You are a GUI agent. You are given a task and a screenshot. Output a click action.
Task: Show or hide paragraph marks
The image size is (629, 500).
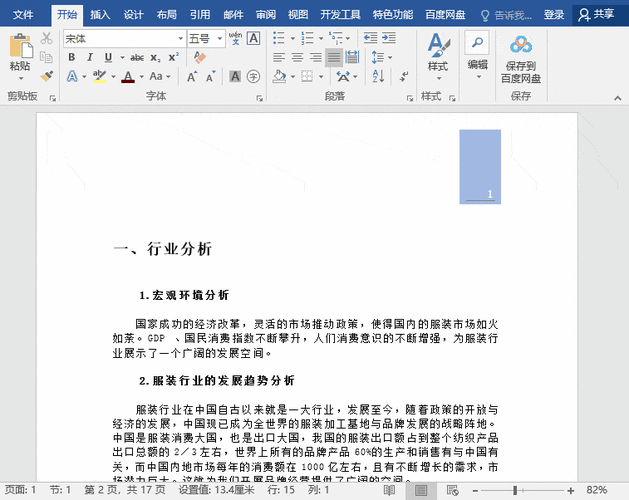(x=404, y=76)
